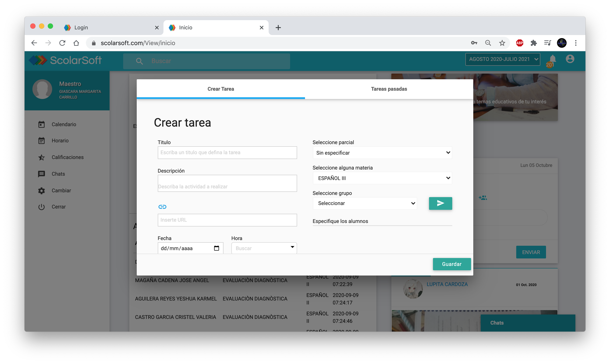This screenshot has height=364, width=610.
Task: Click the Buscar search box in header
Action: pos(207,61)
